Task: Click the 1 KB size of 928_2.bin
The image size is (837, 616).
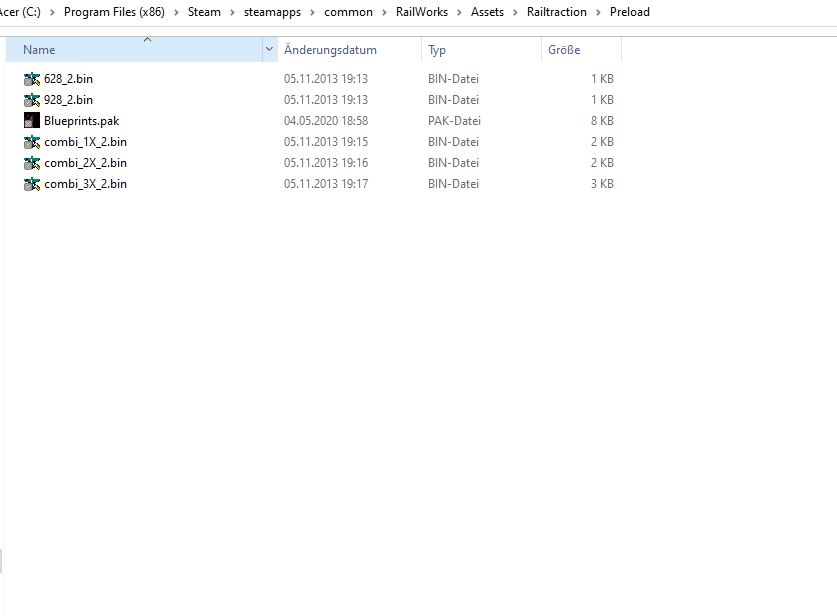Action: (x=602, y=100)
